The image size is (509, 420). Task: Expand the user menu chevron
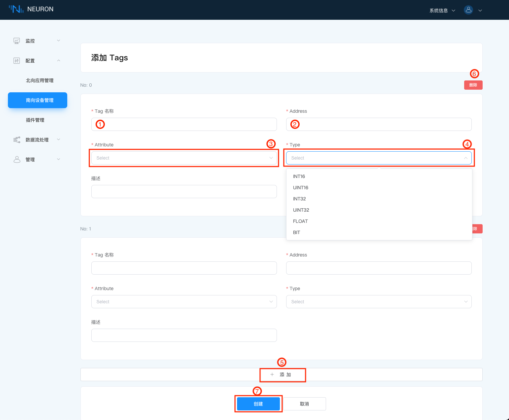click(480, 11)
